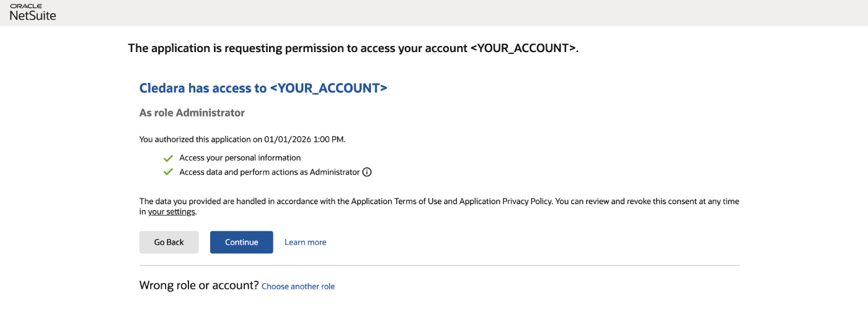Click the Oracle NetSuite logo
The width and height of the screenshot is (868, 331).
(x=33, y=12)
